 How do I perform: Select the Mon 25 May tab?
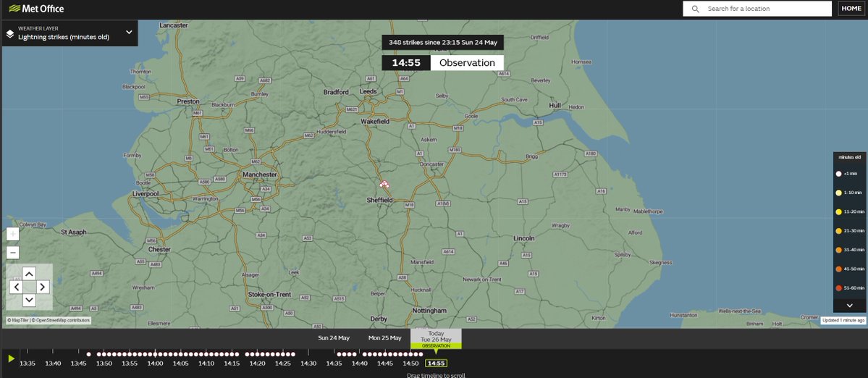click(x=384, y=337)
